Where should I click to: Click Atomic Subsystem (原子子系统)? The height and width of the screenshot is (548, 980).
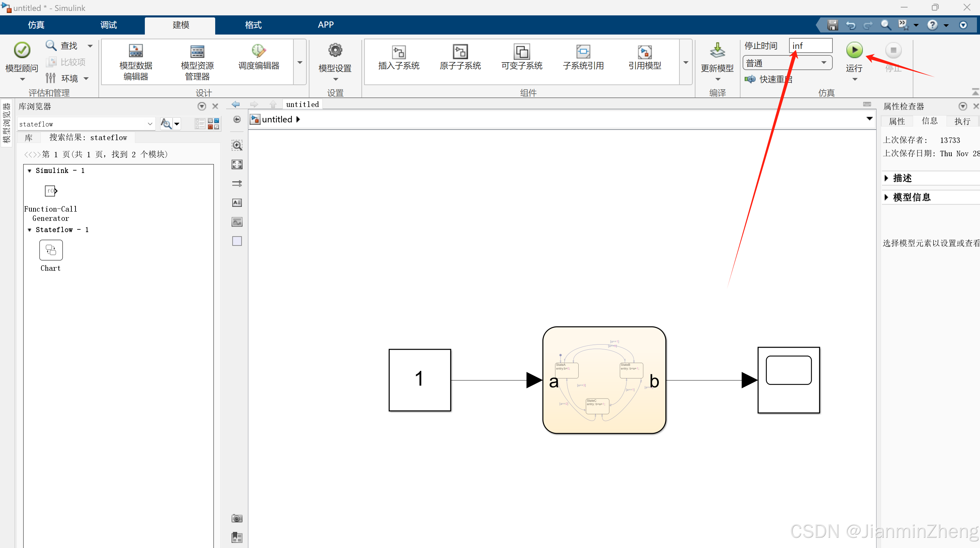(460, 57)
